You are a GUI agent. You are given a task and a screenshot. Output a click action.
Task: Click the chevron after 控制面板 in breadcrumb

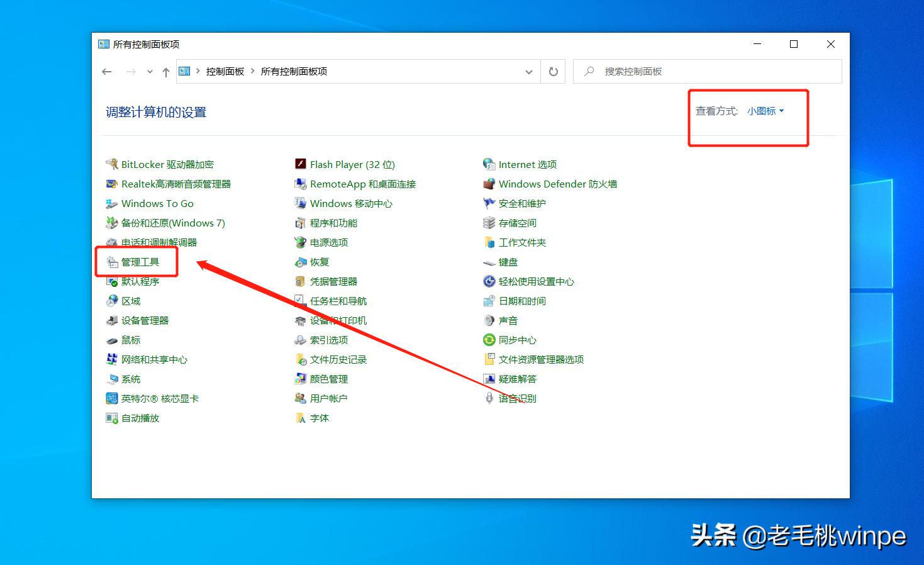click(x=252, y=71)
